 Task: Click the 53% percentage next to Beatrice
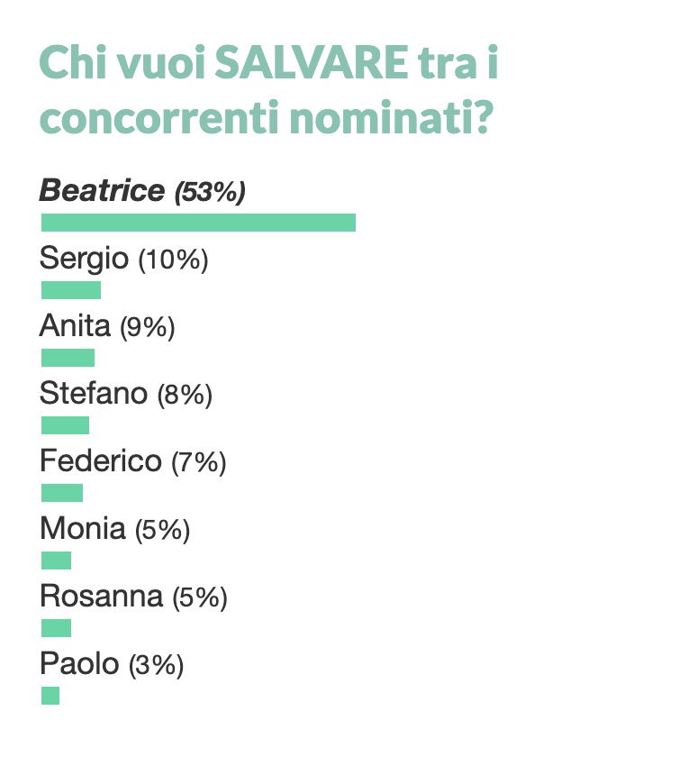[210, 192]
